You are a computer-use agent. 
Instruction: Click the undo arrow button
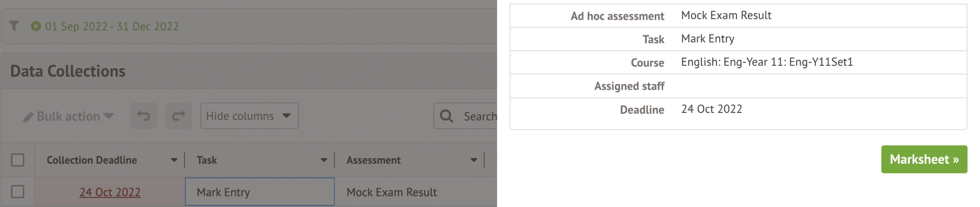[144, 116]
